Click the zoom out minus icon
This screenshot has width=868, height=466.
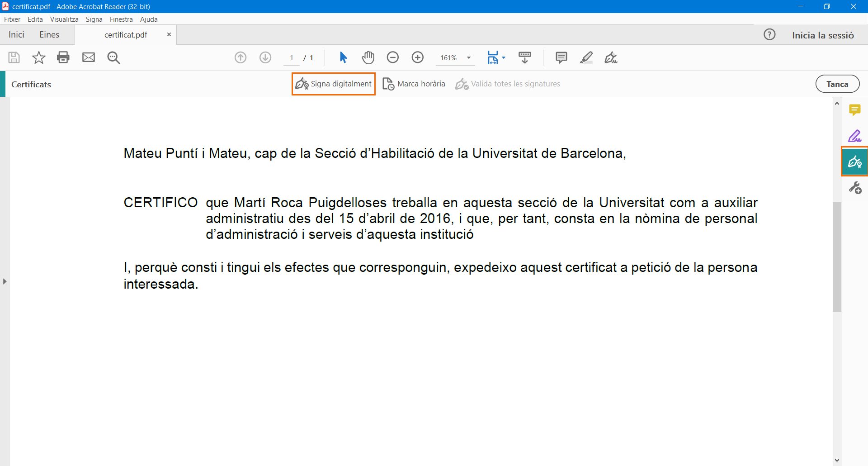(393, 57)
